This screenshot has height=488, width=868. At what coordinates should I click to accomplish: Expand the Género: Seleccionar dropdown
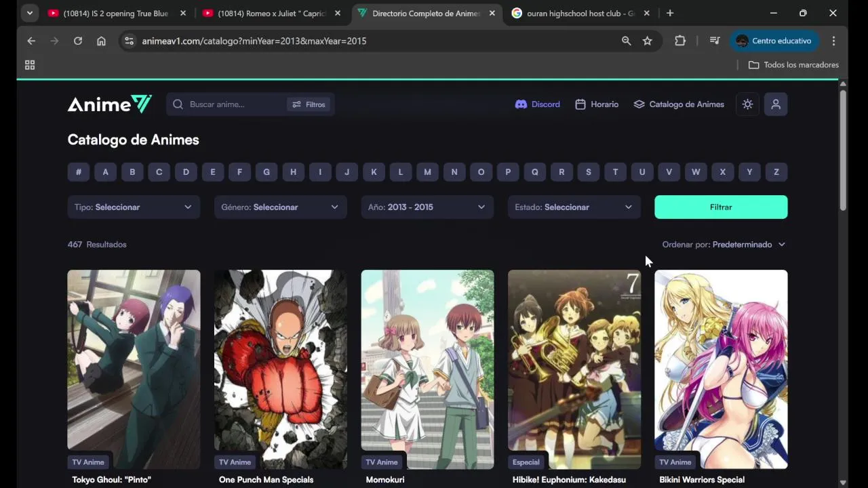pos(281,207)
